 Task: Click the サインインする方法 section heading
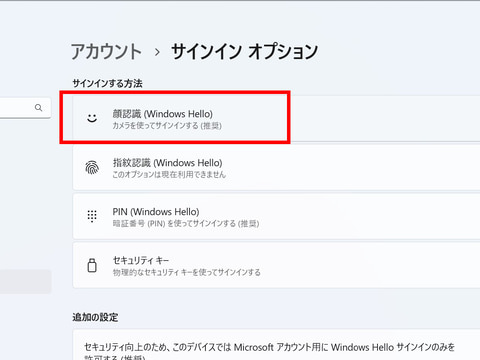[x=107, y=83]
